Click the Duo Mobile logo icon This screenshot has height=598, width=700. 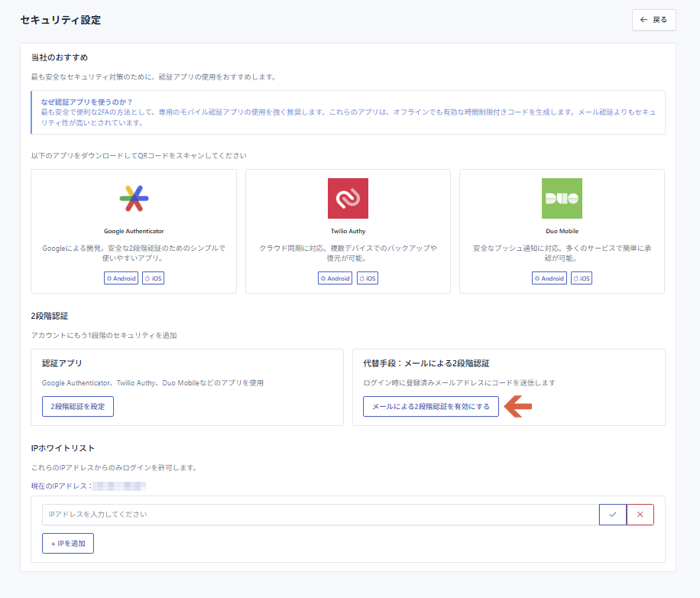click(562, 199)
